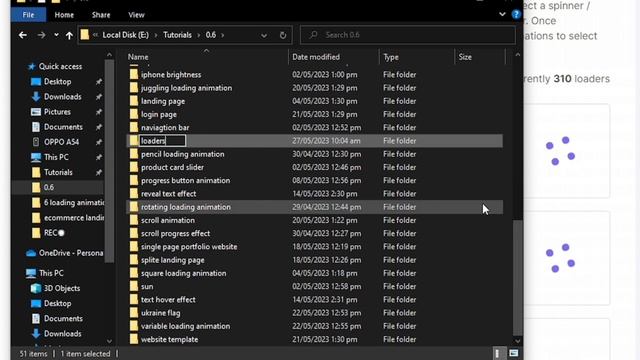Open the recent locations dropdown arrow

pos(56,35)
